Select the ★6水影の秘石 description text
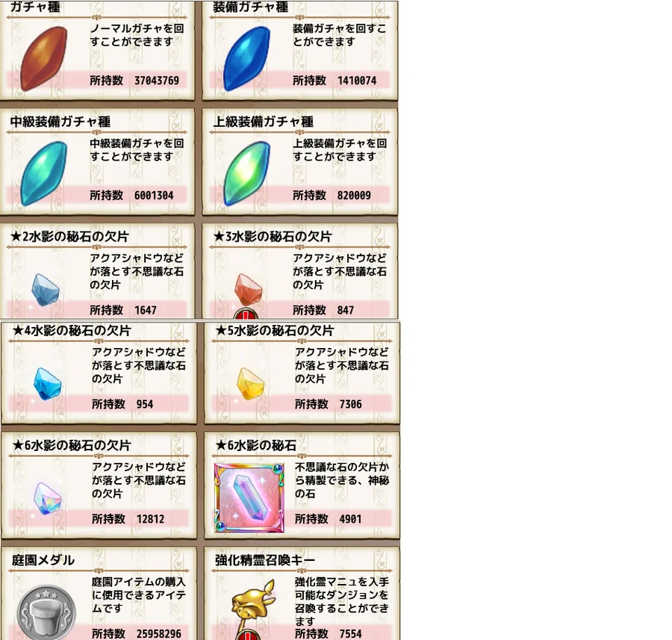Image resolution: width=672 pixels, height=640 pixels. pos(341,480)
